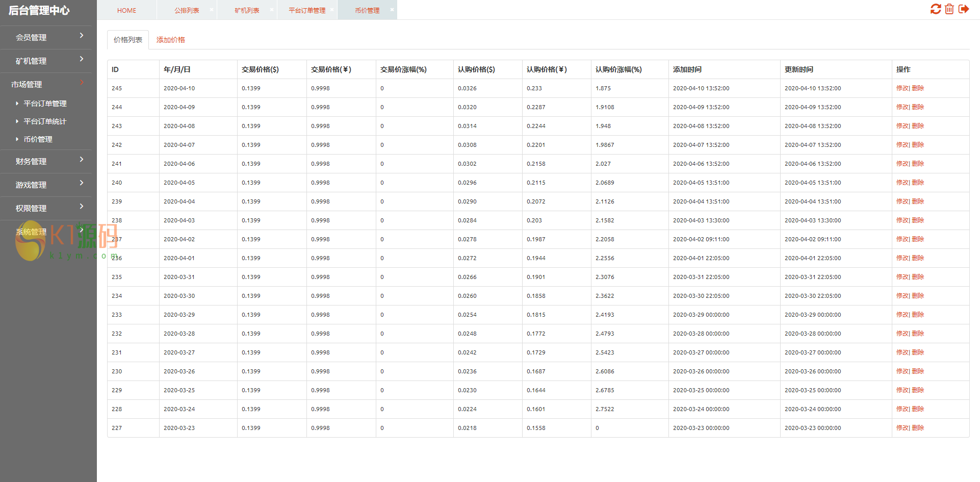Close the 公排列表 tab with its x
Image resolution: width=980 pixels, height=482 pixels.
212,10
